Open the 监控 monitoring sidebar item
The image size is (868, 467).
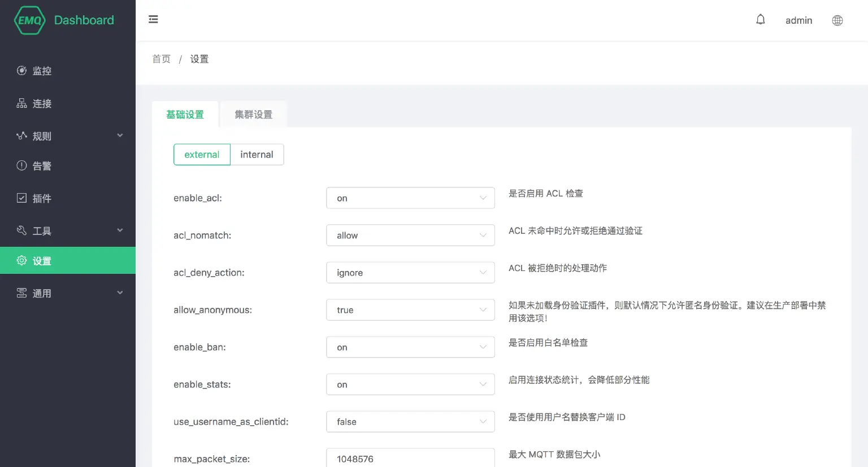42,71
